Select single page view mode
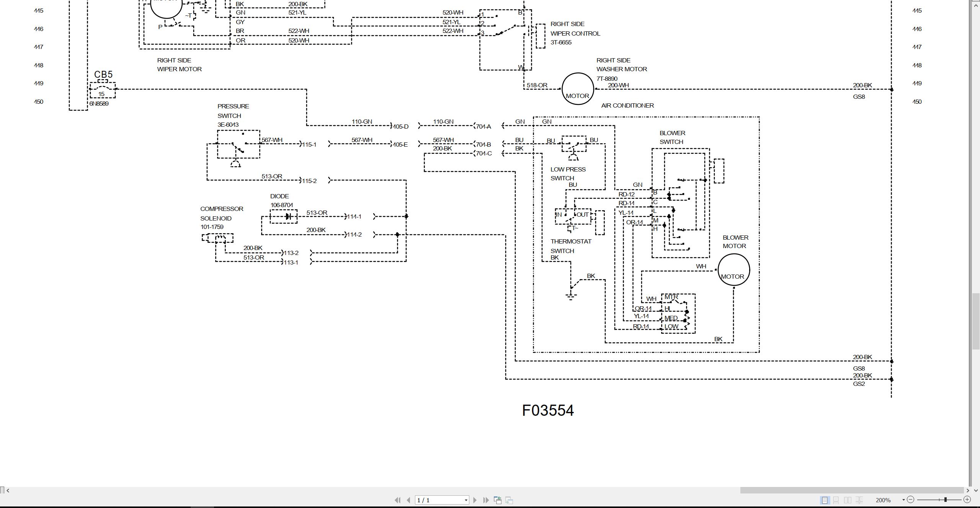Image resolution: width=980 pixels, height=508 pixels. tap(825, 500)
